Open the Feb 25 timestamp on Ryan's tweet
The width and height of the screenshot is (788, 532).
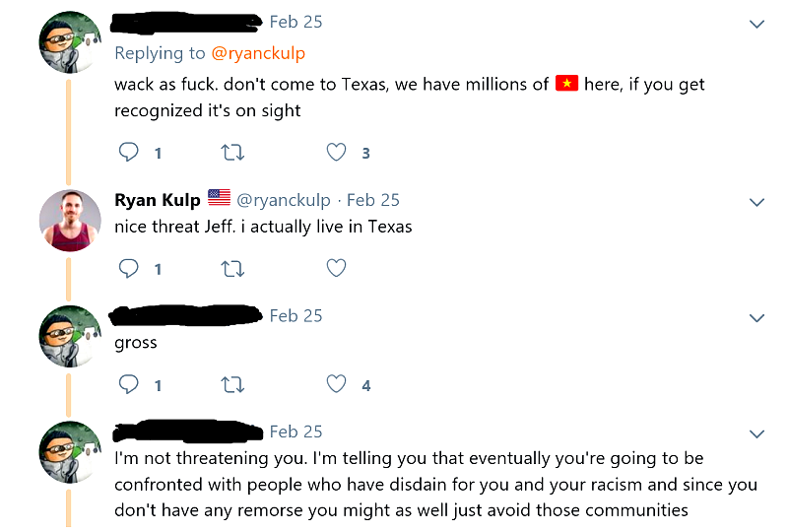373,200
